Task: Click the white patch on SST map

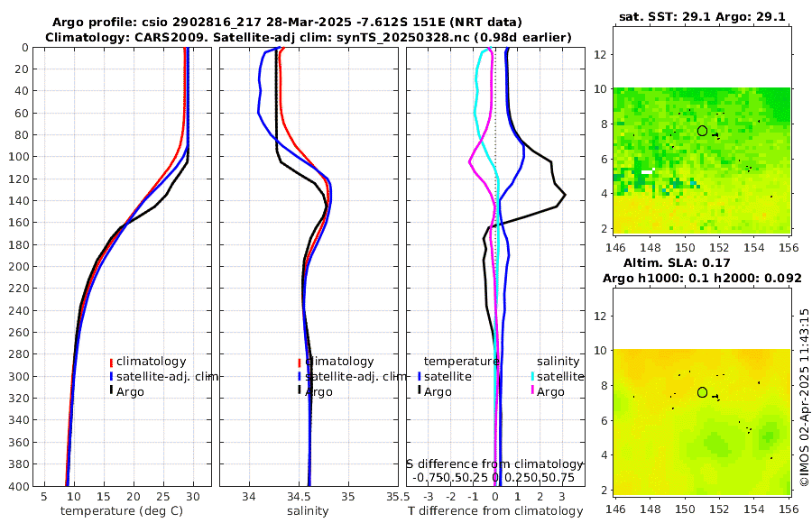Action: click(647, 170)
